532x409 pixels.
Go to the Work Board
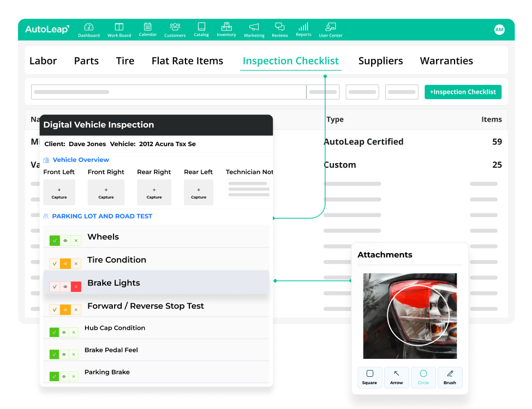point(119,30)
